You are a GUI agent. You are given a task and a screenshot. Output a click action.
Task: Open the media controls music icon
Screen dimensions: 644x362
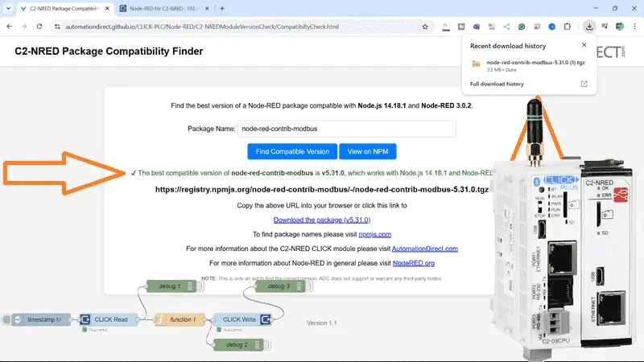coord(605,27)
